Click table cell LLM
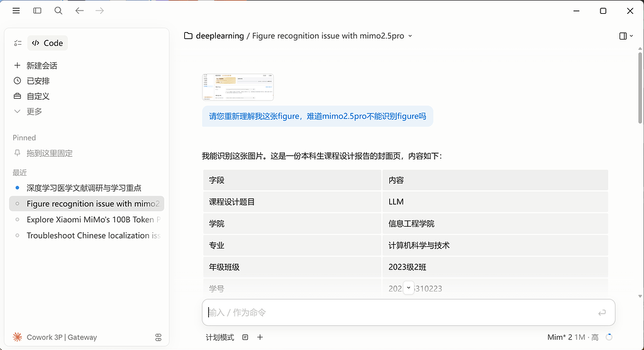The width and height of the screenshot is (644, 350). [495, 201]
